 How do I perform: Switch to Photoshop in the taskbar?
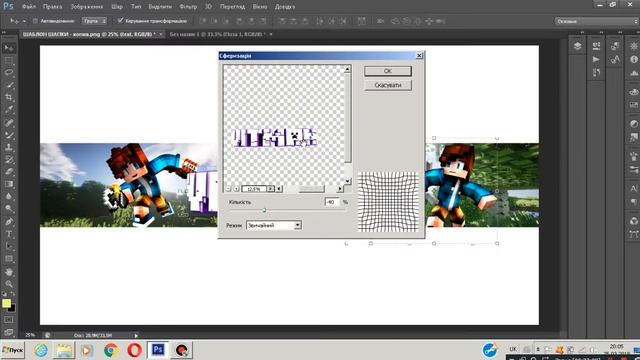158,350
